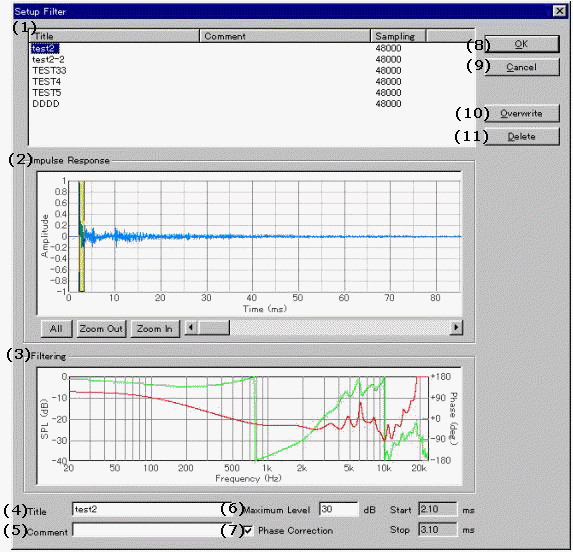The image size is (573, 552).
Task: Click the left scroll arrow under the impulse graph
Action: [190, 327]
